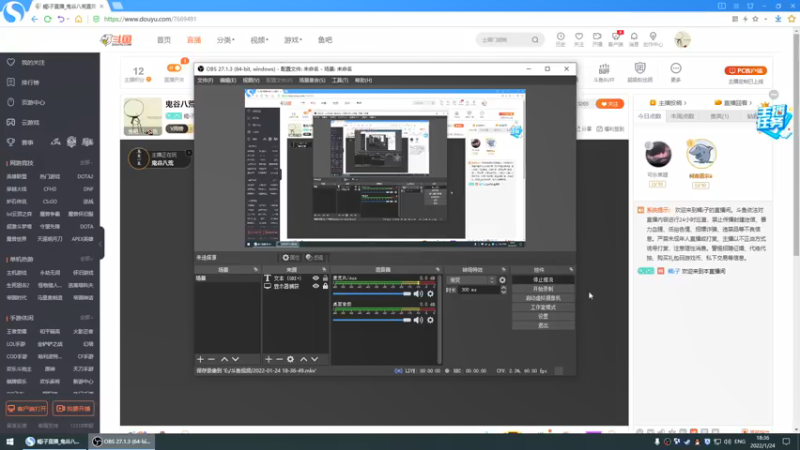Viewport: 800px width, 450px height.
Task: Open Windows Start button on taskbar
Action: [x=10, y=441]
